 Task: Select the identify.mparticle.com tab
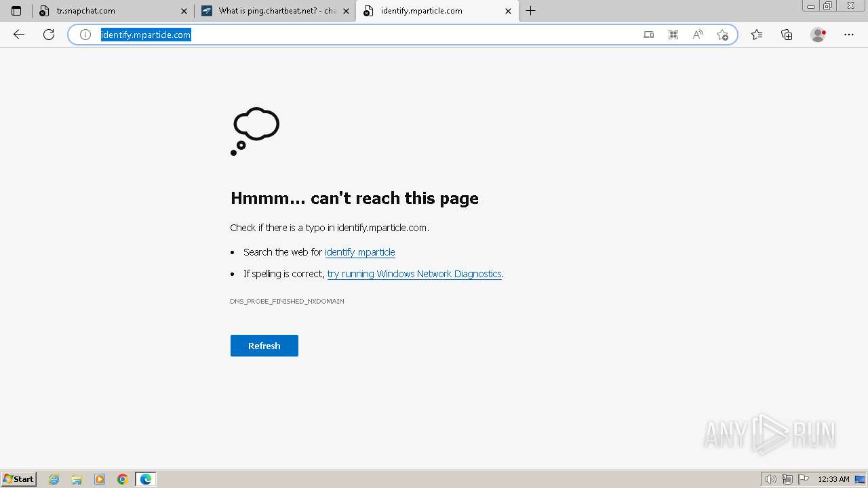click(x=437, y=11)
